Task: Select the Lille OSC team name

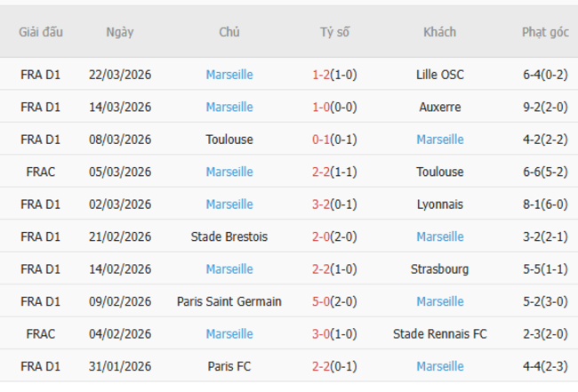Action: pyautogui.click(x=439, y=75)
